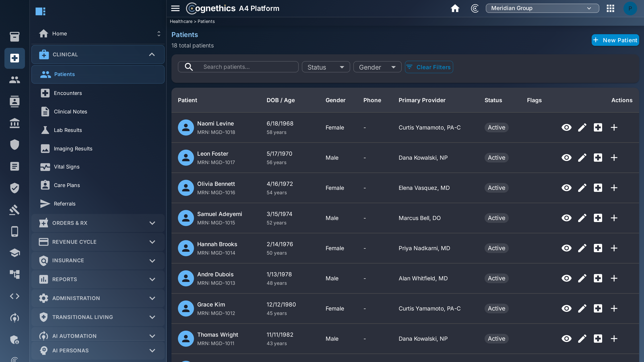View Andre Dubois via eye icon
Viewport: 644px width, 362px height.
(x=566, y=278)
